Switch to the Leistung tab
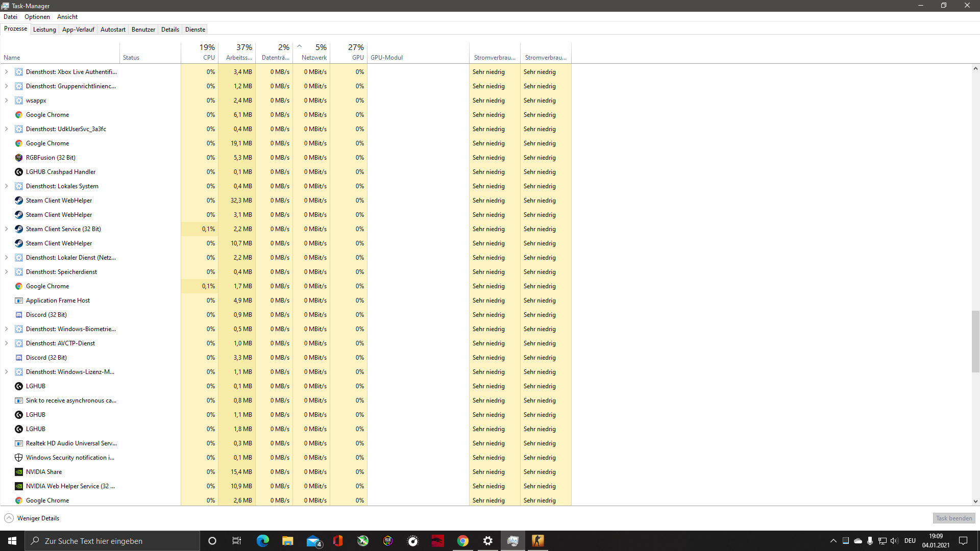The image size is (980, 551). (x=44, y=29)
